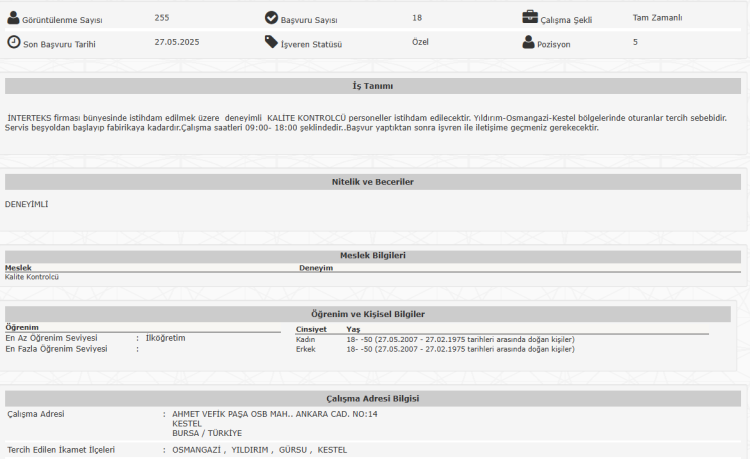Click the Meslek column heading
750x459 pixels.
[x=18, y=268]
